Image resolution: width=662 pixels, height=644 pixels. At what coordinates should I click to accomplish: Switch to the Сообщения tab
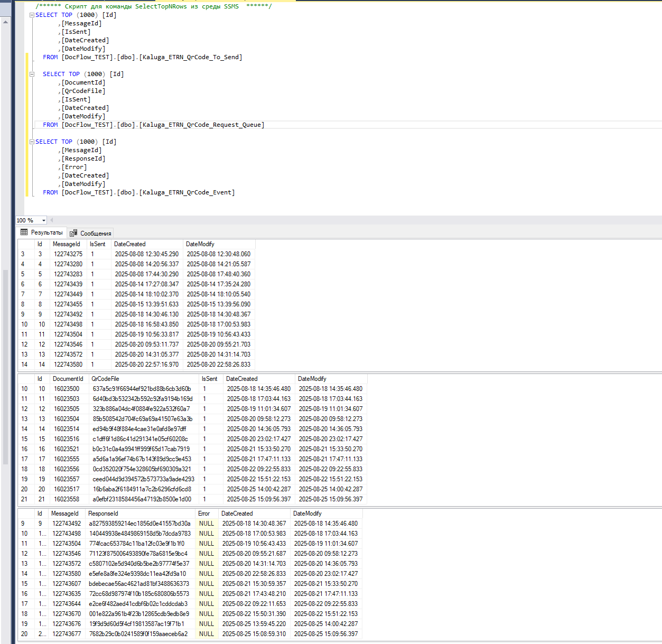click(90, 233)
